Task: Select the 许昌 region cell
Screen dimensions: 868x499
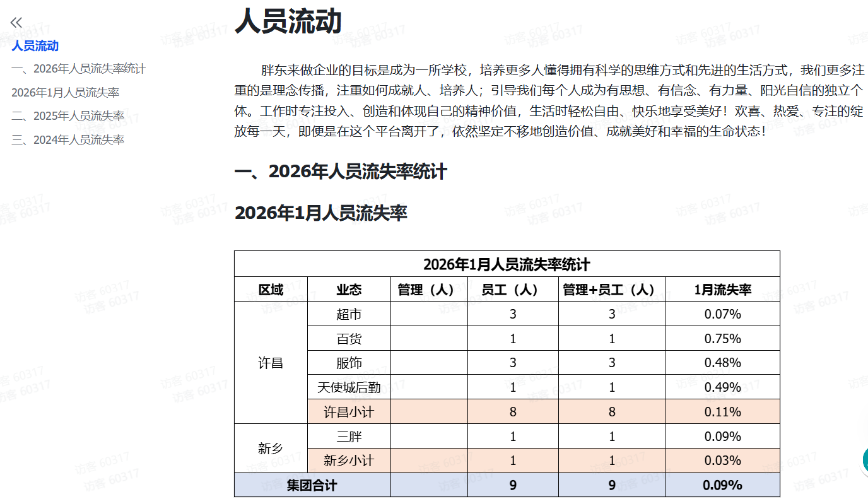Action: pyautogui.click(x=271, y=363)
